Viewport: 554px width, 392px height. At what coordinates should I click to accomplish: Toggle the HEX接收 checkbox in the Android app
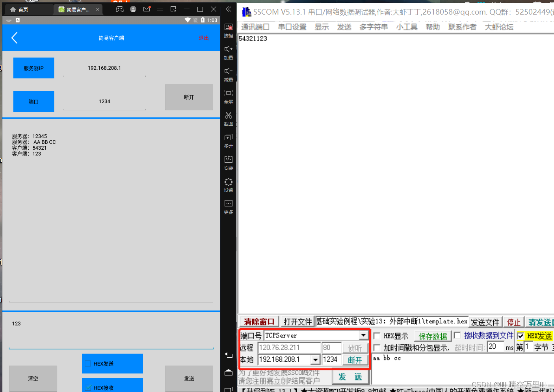tap(88, 388)
